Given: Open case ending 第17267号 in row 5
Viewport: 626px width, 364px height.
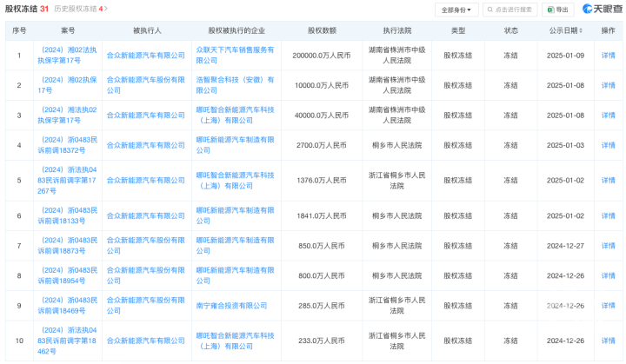Looking at the screenshot, I should [x=68, y=181].
